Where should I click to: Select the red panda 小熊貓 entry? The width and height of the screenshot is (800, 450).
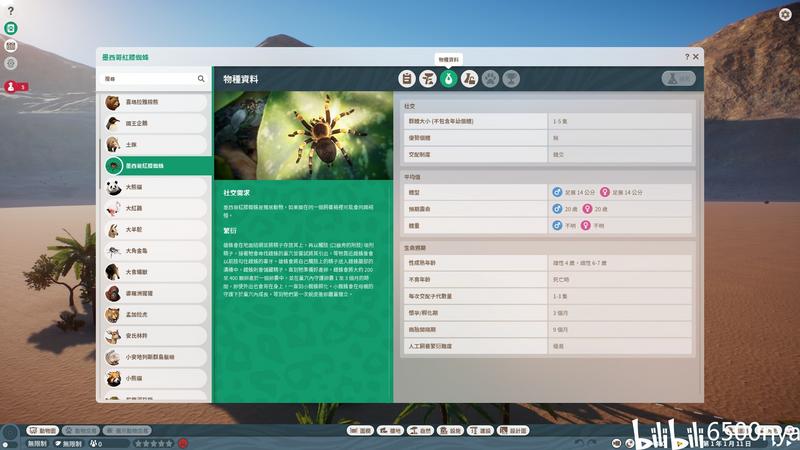click(156, 379)
